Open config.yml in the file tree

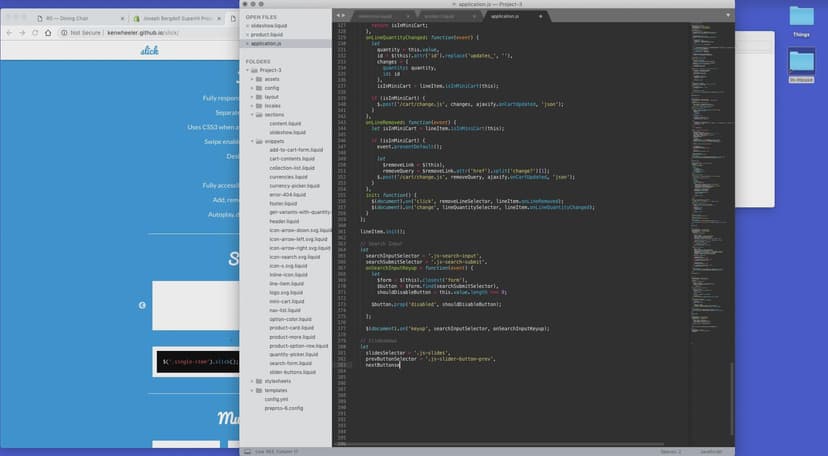pyautogui.click(x=276, y=398)
